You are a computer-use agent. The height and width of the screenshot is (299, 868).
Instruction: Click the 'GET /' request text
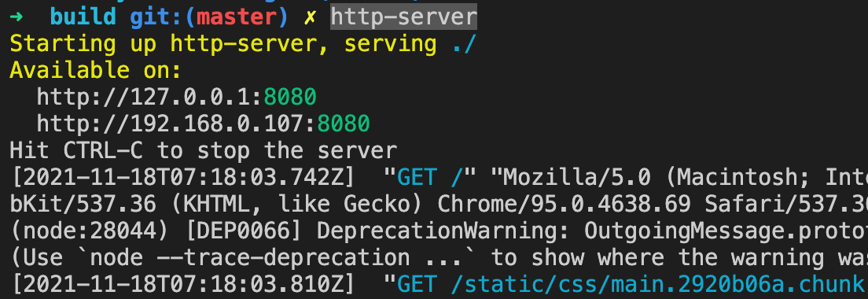click(430, 177)
